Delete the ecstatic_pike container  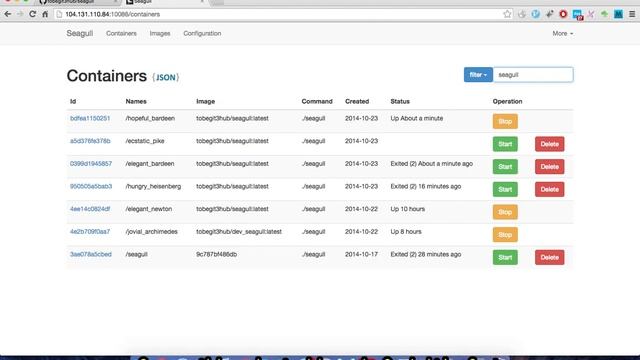click(x=549, y=144)
